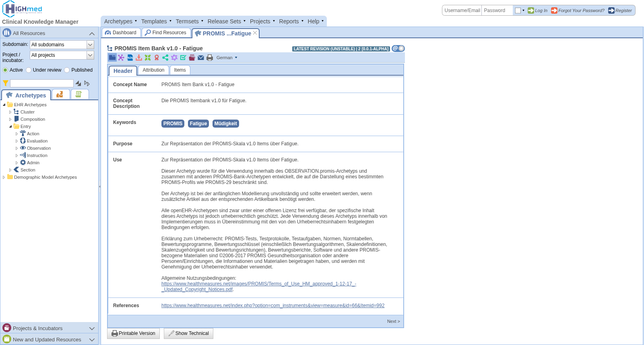Collapse the Entry tree node
The width and height of the screenshot is (644, 345).
click(10, 126)
